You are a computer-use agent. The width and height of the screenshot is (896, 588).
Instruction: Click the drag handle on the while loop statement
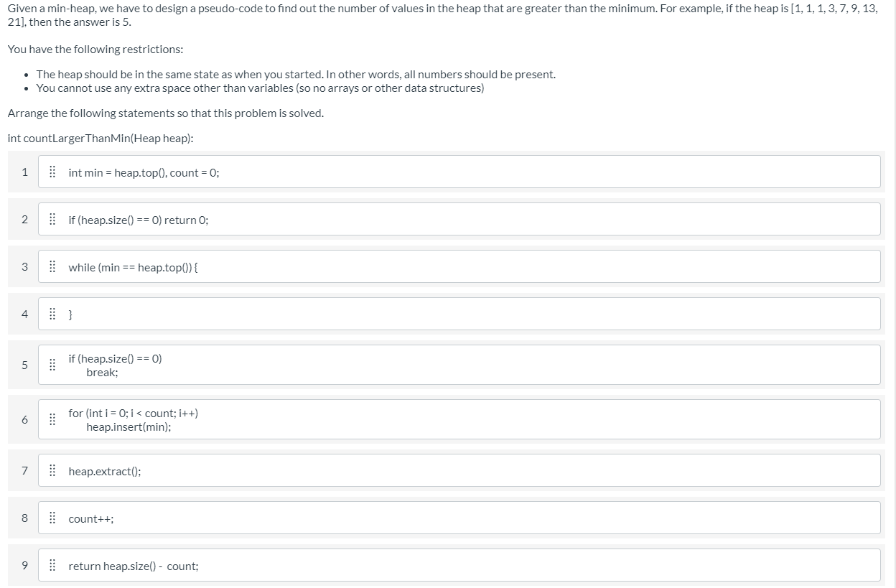pos(52,266)
